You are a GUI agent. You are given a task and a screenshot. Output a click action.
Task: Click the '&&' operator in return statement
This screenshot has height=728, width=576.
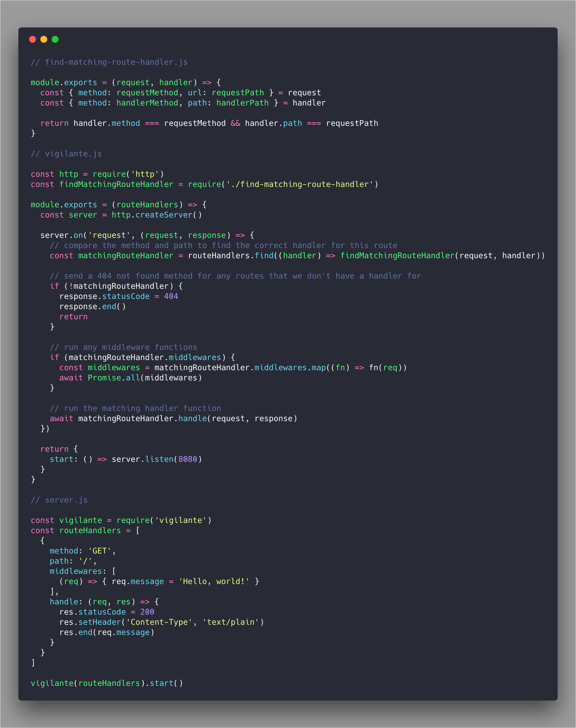235,123
